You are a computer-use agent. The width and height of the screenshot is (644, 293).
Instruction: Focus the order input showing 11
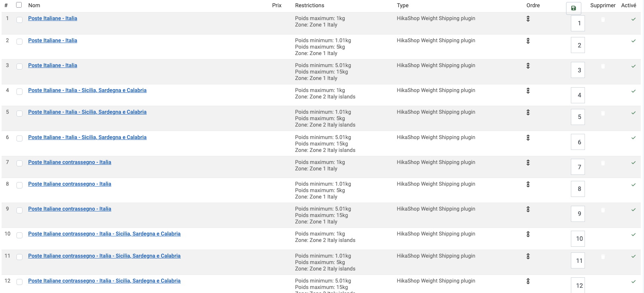pyautogui.click(x=578, y=261)
